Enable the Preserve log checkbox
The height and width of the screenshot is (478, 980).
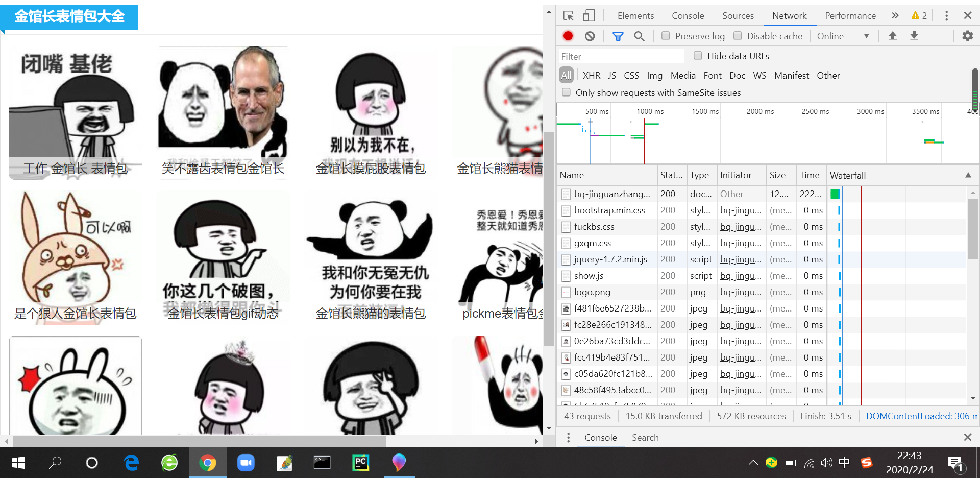(x=666, y=36)
